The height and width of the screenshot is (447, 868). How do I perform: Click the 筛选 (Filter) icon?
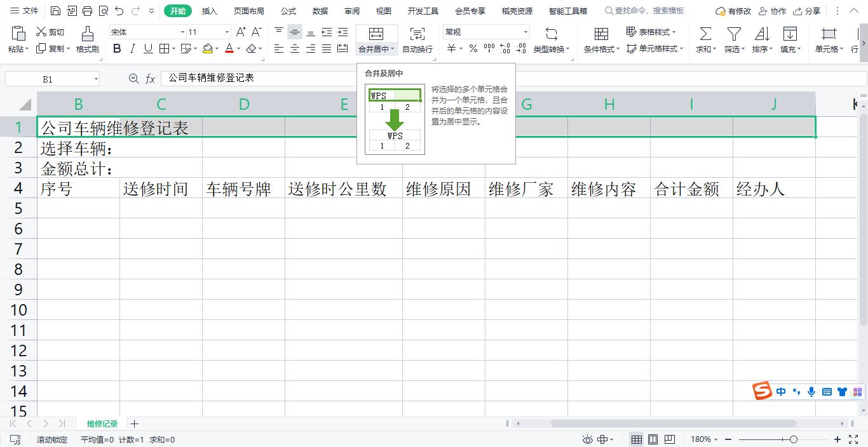(x=733, y=39)
